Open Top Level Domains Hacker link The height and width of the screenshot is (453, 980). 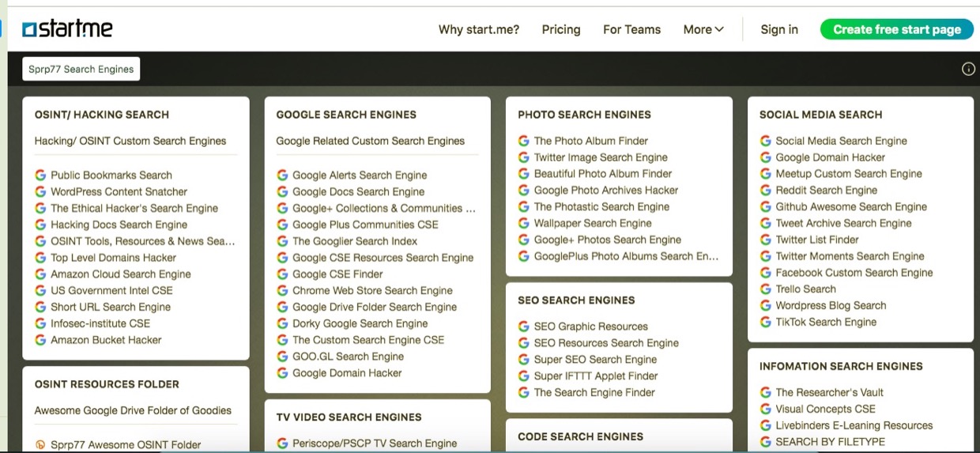[114, 258]
